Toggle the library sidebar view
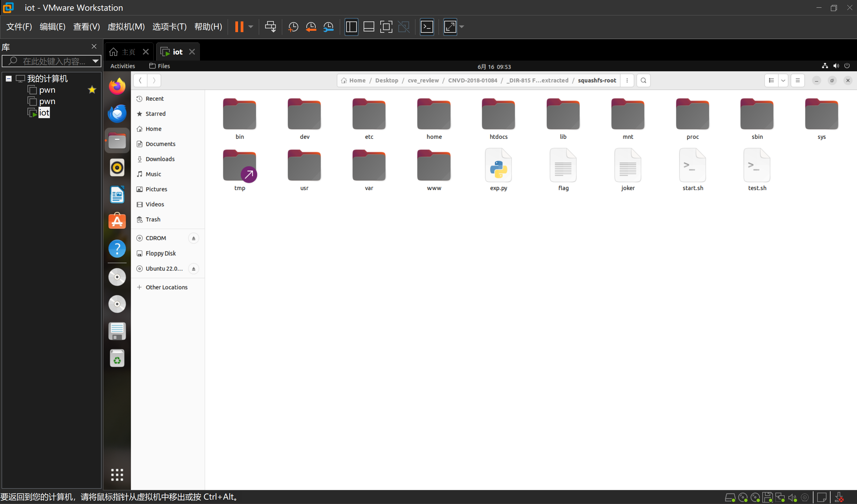 351,26
